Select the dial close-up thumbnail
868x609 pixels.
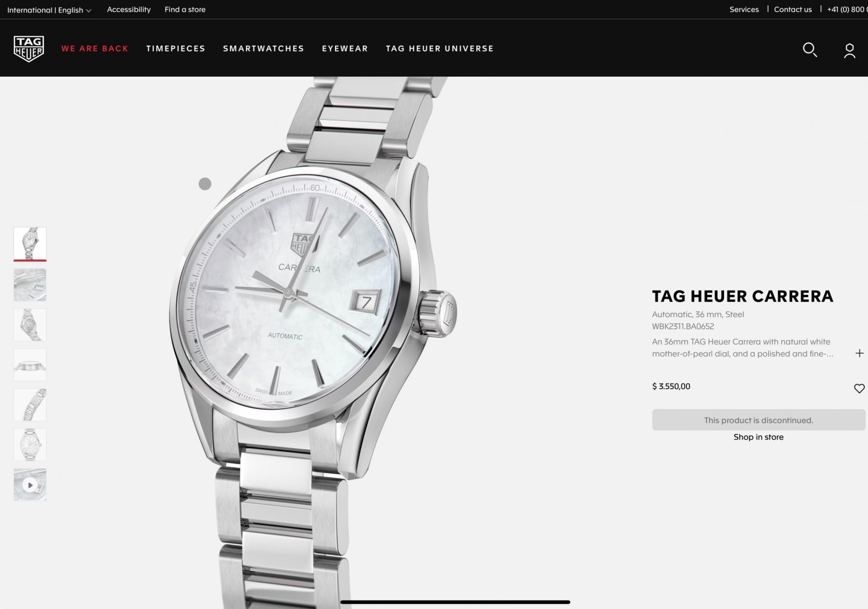[30, 285]
